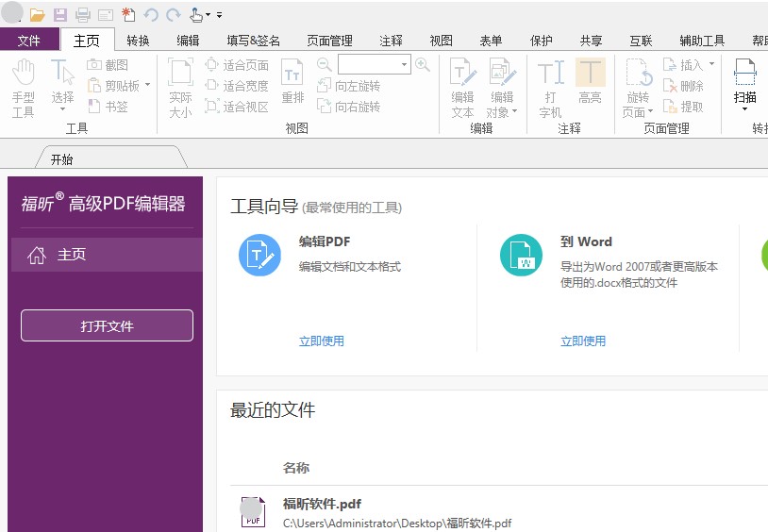Click the 编辑对象 edit object tool

pos(502,88)
